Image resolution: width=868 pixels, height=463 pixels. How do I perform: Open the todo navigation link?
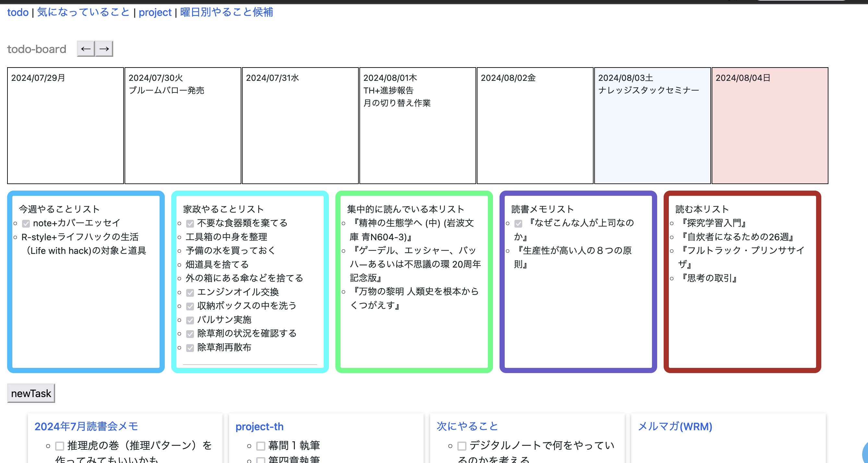[x=18, y=12]
